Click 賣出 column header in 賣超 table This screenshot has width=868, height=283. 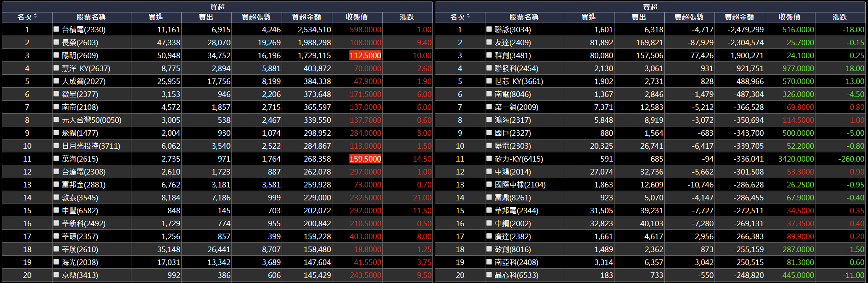coord(639,17)
